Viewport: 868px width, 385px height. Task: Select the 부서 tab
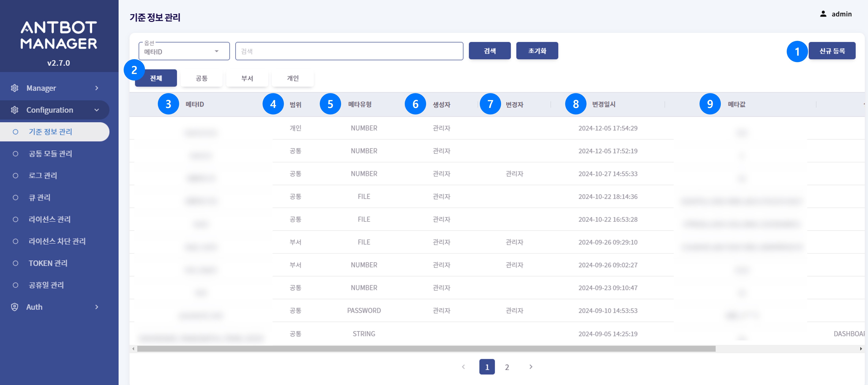247,78
